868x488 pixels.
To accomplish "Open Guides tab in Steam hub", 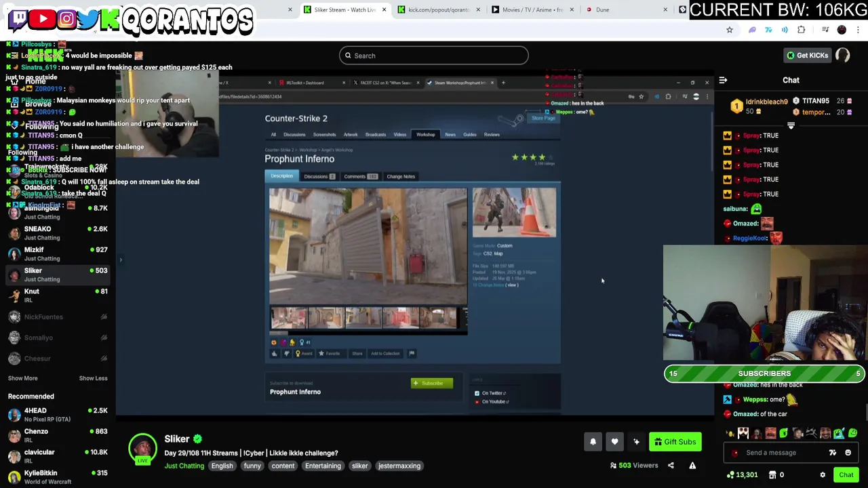I will coord(469,134).
